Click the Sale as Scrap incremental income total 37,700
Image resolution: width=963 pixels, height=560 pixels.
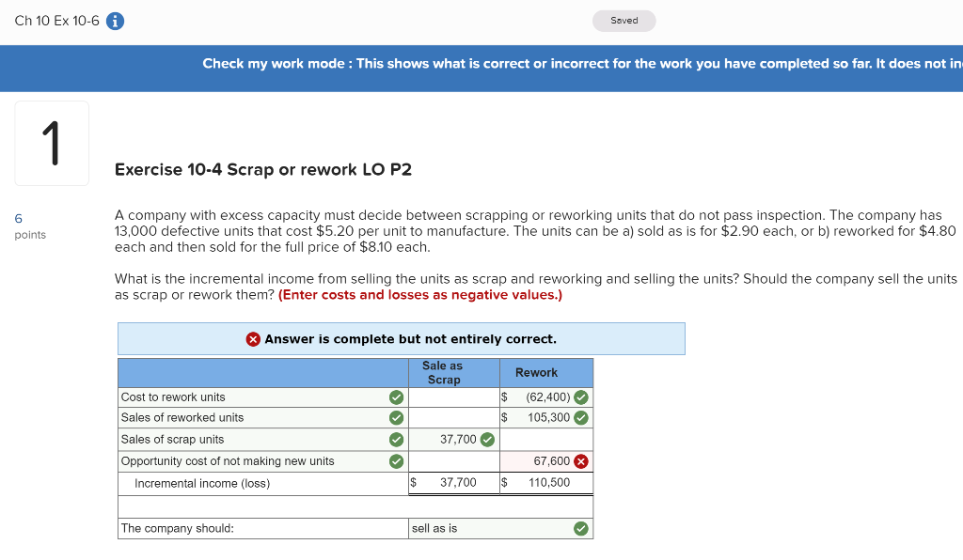pyautogui.click(x=454, y=483)
